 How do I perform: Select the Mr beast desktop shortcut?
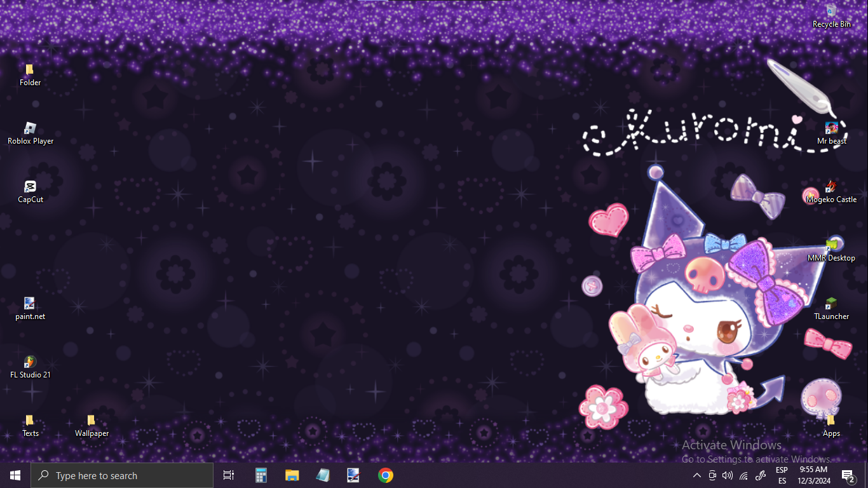831,133
